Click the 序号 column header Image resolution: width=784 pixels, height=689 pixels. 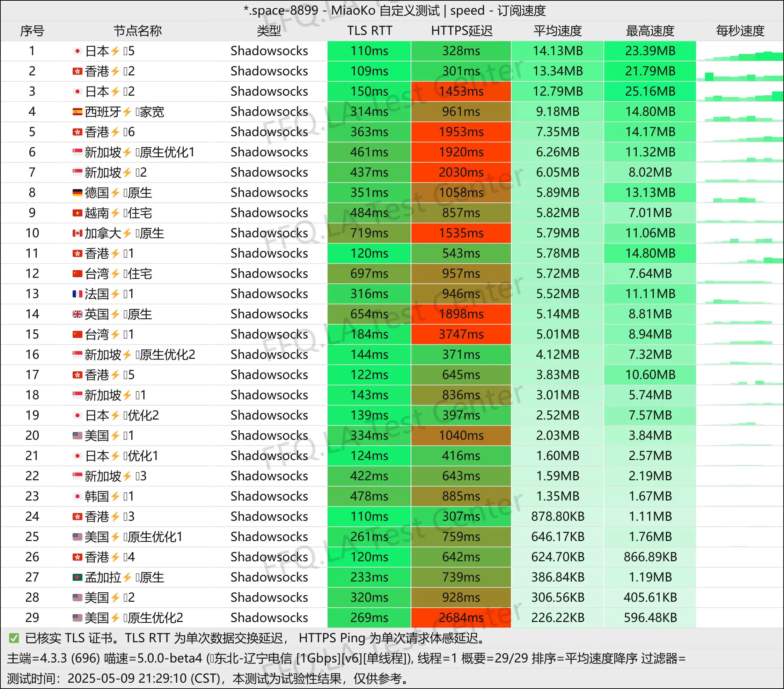pos(32,31)
